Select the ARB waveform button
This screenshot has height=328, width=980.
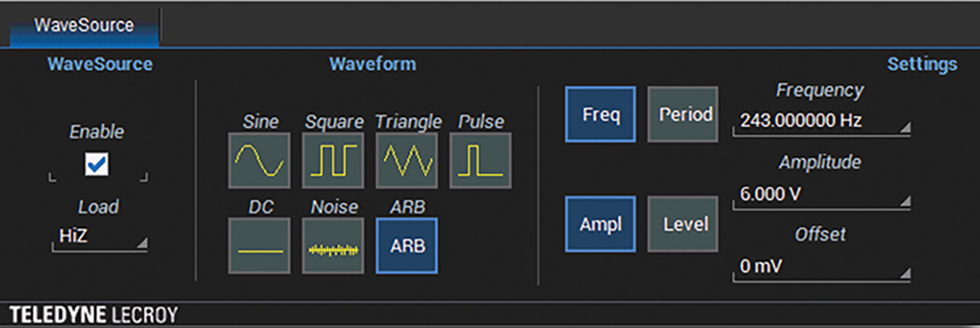pyautogui.click(x=406, y=246)
